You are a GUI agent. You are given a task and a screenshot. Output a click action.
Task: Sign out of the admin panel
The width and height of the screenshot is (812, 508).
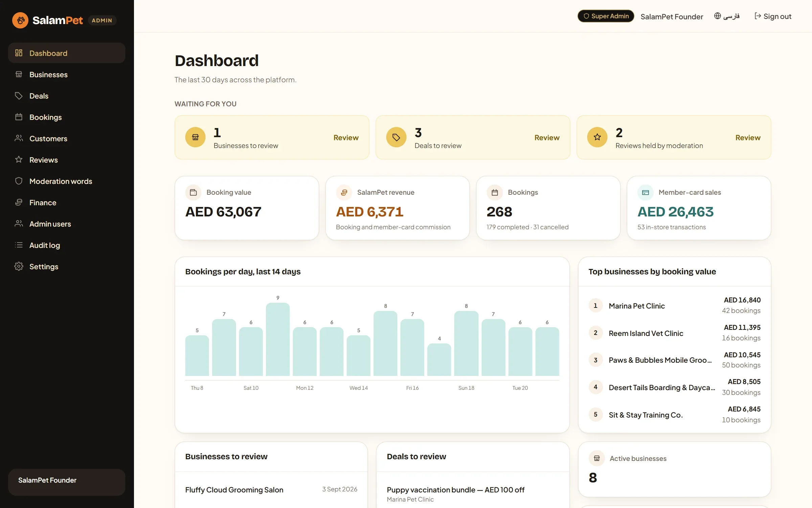pyautogui.click(x=773, y=16)
